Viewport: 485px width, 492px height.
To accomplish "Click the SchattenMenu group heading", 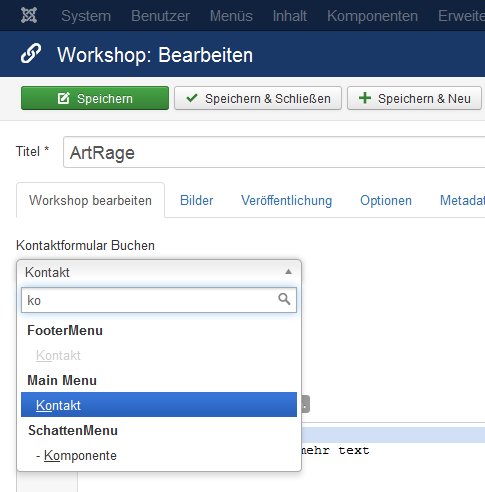I will pos(73,430).
